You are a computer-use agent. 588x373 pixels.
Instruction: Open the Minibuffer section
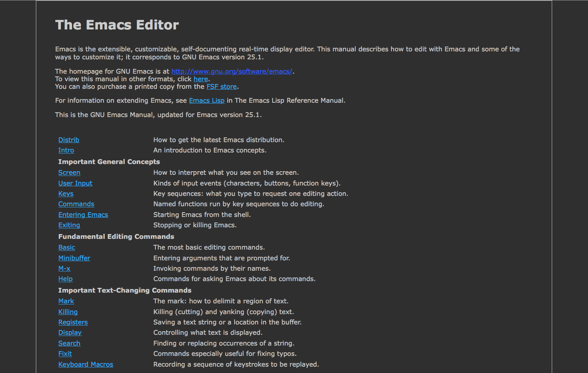pyautogui.click(x=74, y=258)
